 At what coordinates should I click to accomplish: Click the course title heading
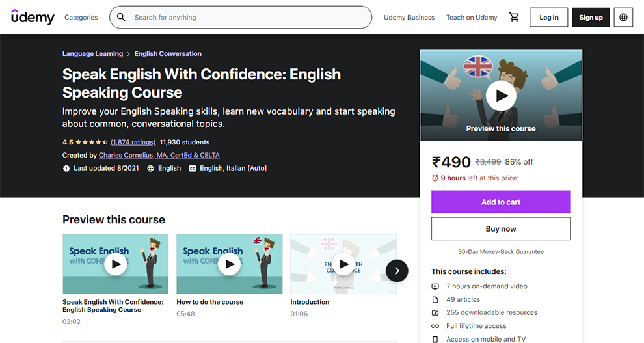pyautogui.click(x=202, y=83)
